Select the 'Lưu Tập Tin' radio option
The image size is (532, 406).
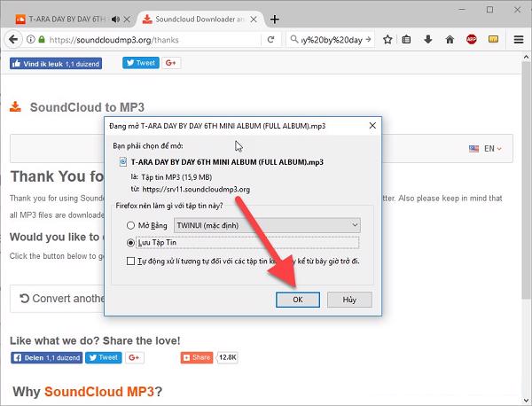point(132,242)
